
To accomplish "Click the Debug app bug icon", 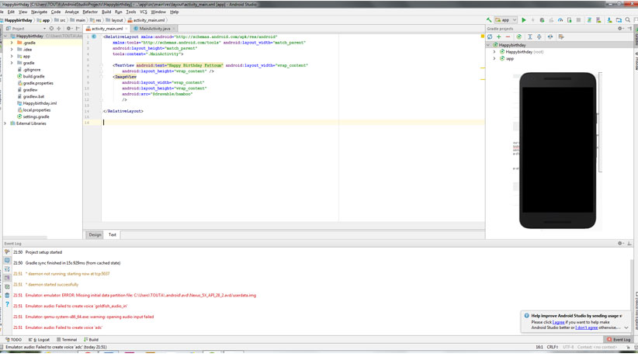I will click(x=542, y=20).
